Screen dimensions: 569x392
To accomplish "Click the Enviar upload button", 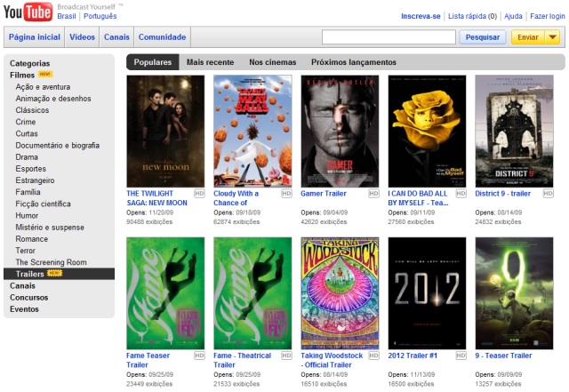I will click(528, 37).
